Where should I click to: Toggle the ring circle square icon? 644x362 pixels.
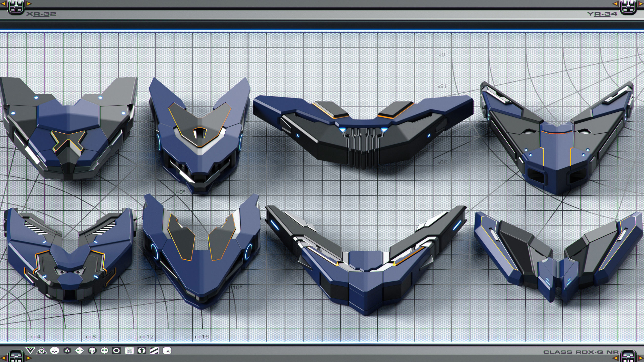(x=116, y=351)
